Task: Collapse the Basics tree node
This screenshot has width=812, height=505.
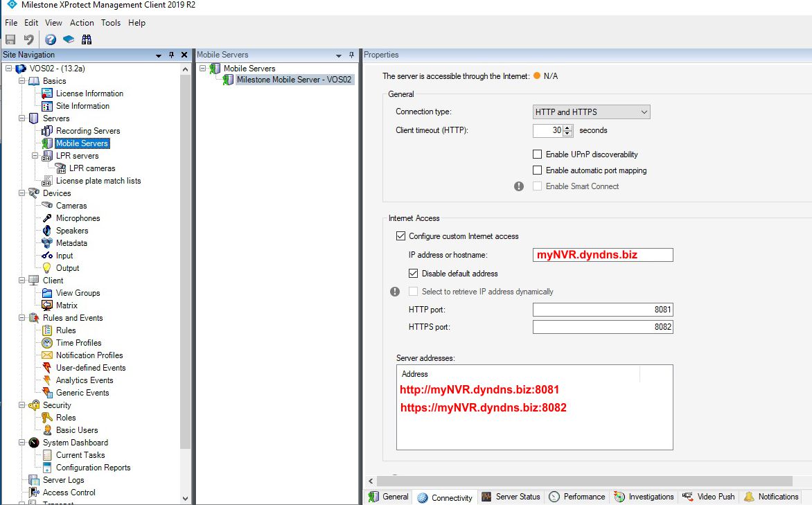Action: click(21, 81)
